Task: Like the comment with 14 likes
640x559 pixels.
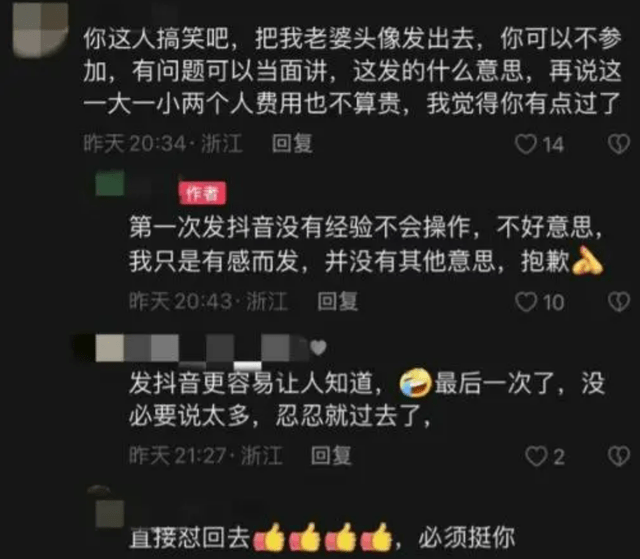Action: click(526, 144)
